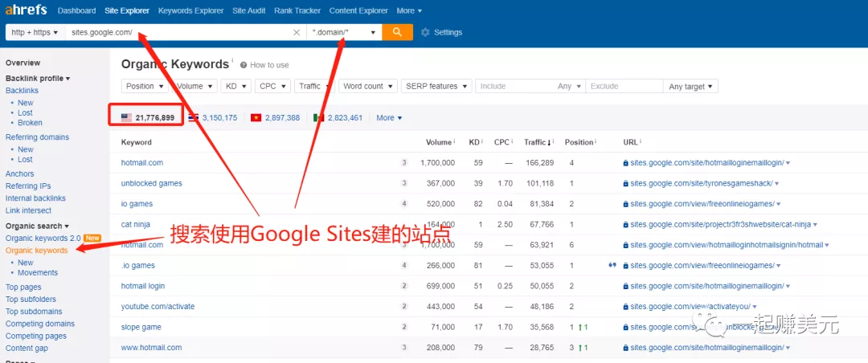Click the quote icon in .io games row
The height and width of the screenshot is (363, 868).
pos(612,265)
